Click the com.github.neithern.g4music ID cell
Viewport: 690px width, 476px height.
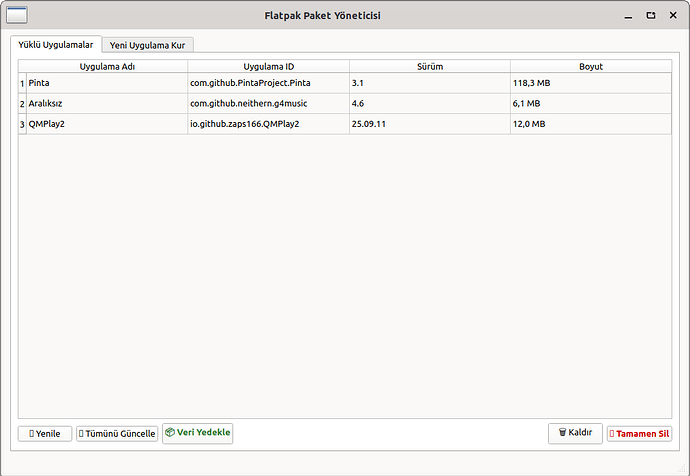(267, 103)
